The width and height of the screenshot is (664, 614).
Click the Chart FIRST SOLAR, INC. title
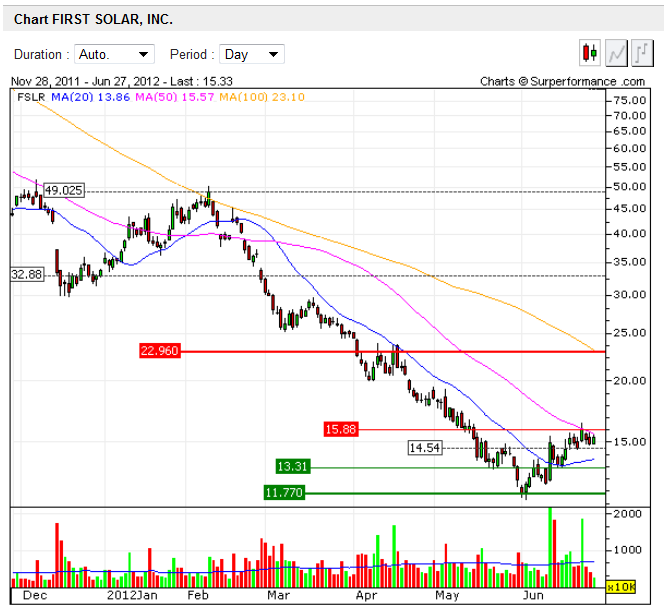point(93,19)
